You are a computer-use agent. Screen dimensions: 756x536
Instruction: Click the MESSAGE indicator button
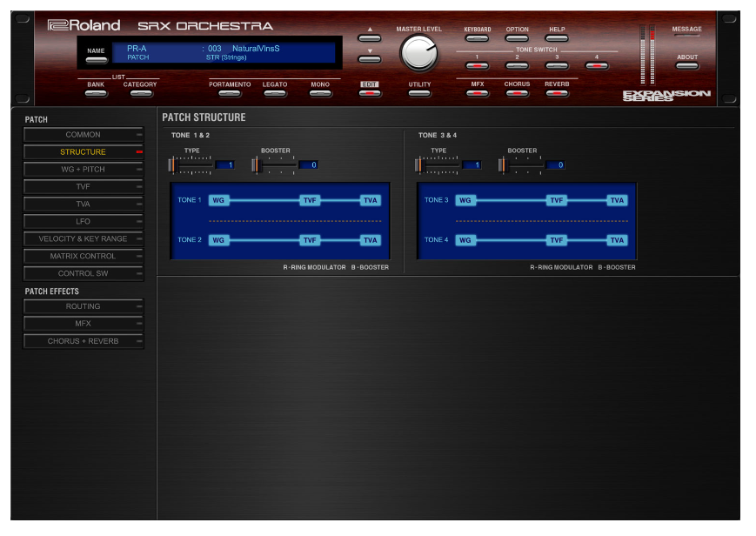click(x=687, y=36)
